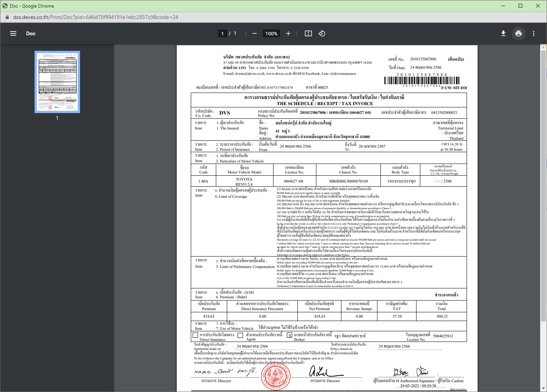Click the barcode at top right
Viewport: 547px width, 392px height.
422,80
